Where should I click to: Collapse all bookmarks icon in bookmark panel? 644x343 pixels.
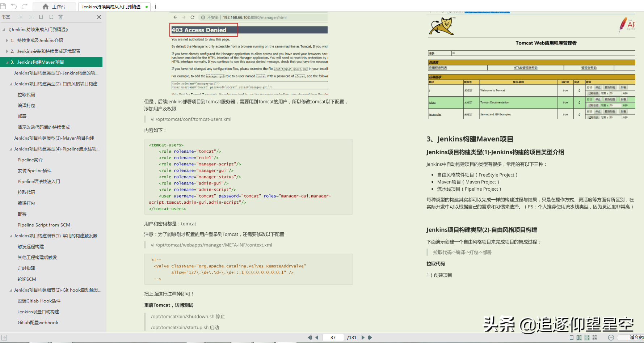coord(31,17)
